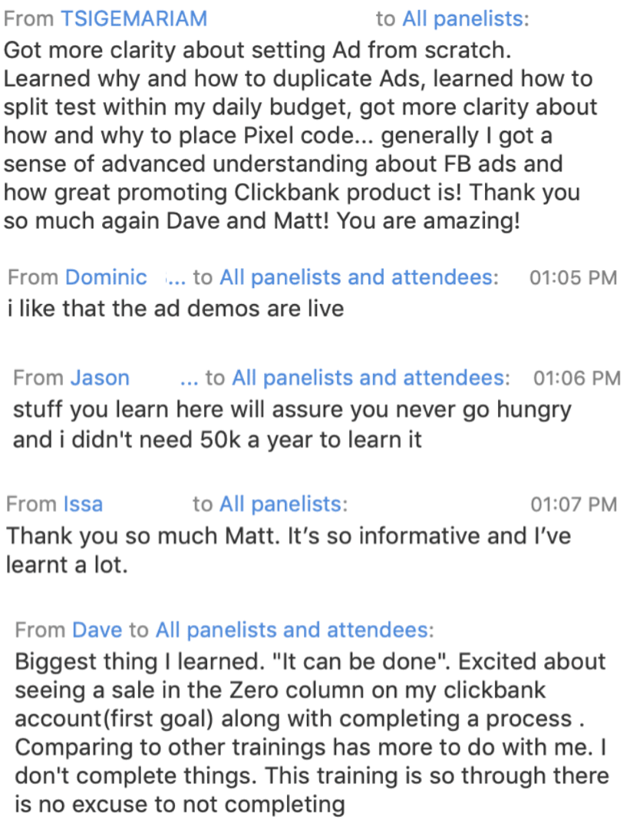Click the 01:05 PM timestamp
640x840 pixels.
coord(573,278)
